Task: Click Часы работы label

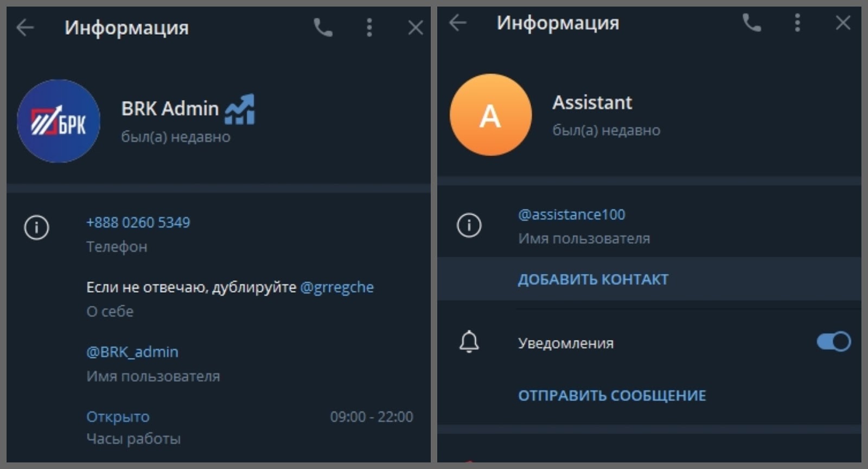Action: pos(133,439)
